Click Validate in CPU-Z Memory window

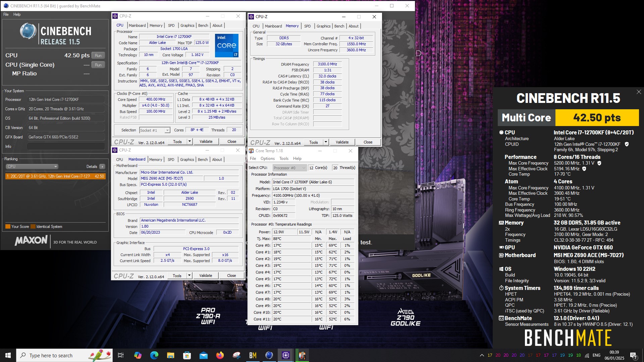tap(342, 142)
